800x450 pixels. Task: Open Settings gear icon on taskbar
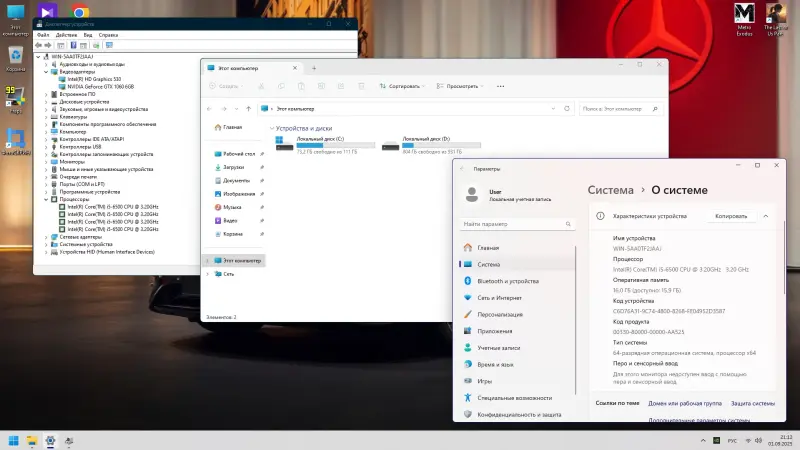[x=51, y=440]
